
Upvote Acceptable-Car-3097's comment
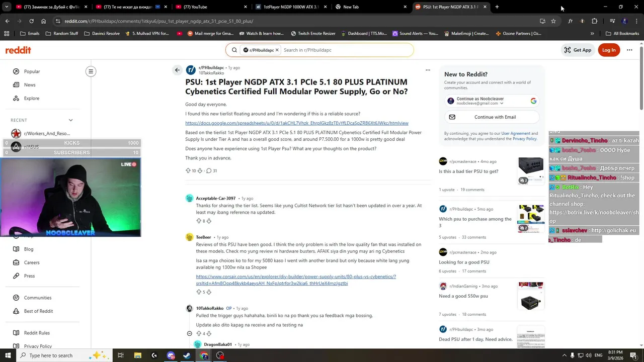[199, 221]
